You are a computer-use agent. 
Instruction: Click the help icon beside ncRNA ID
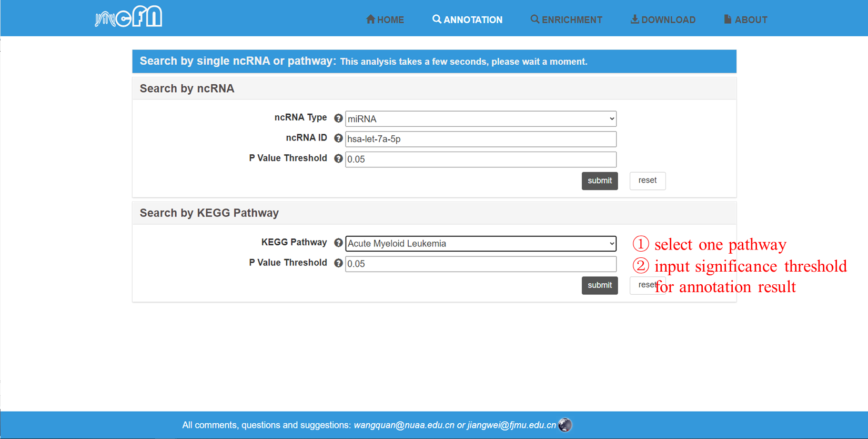(338, 138)
